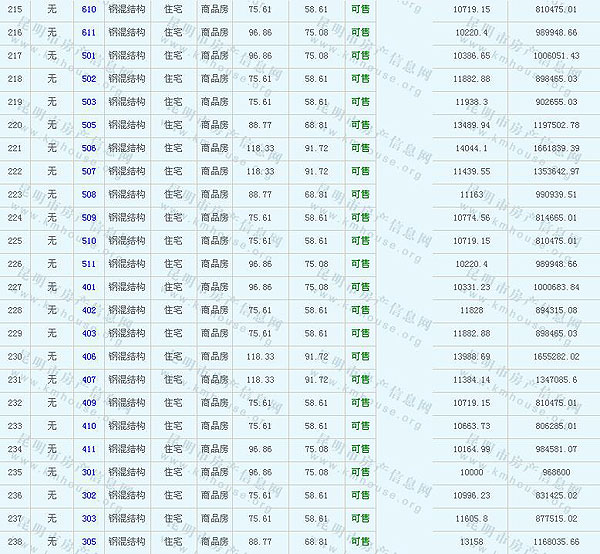
Task: Open room 401 link
Action: pos(89,287)
